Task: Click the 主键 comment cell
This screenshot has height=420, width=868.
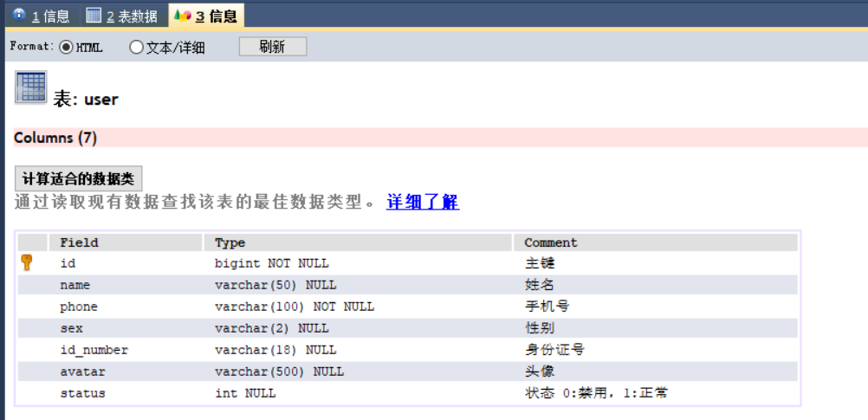Action: tap(656, 263)
